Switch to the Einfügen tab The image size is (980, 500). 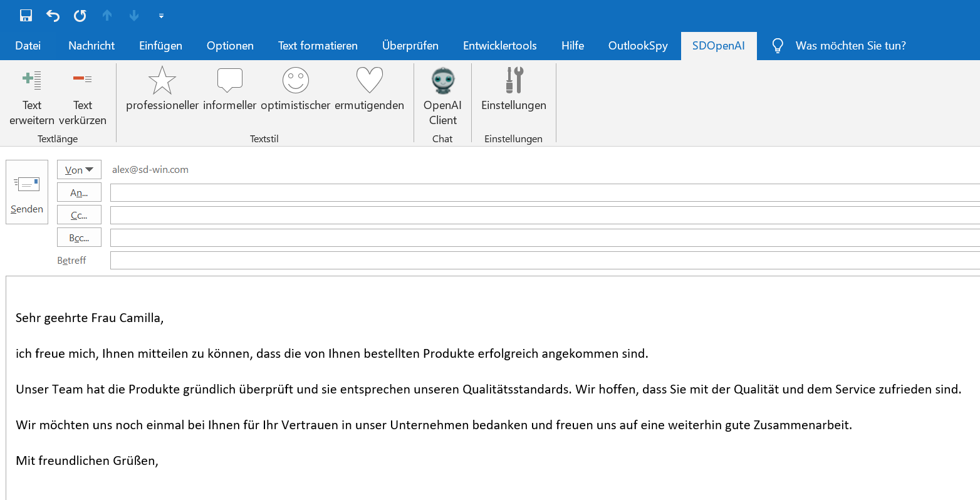[160, 46]
